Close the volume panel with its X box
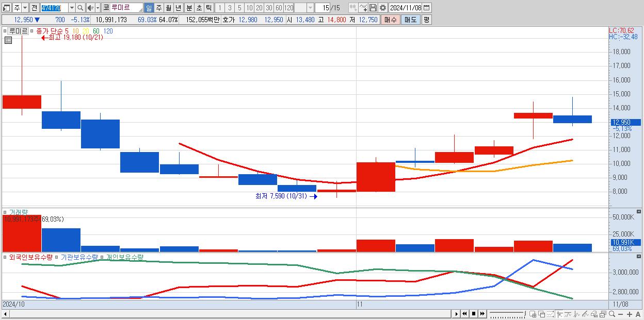Screen dimensions: 644x320 [639, 212]
